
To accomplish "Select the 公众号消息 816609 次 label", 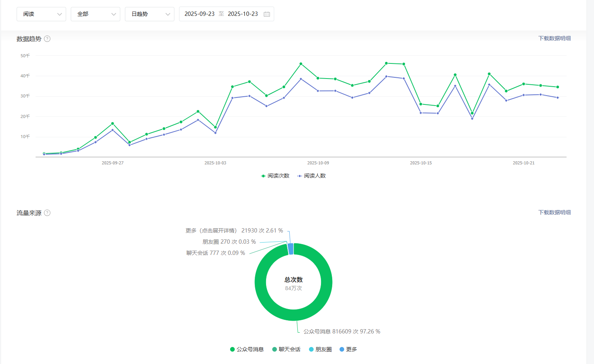I will click(341, 332).
